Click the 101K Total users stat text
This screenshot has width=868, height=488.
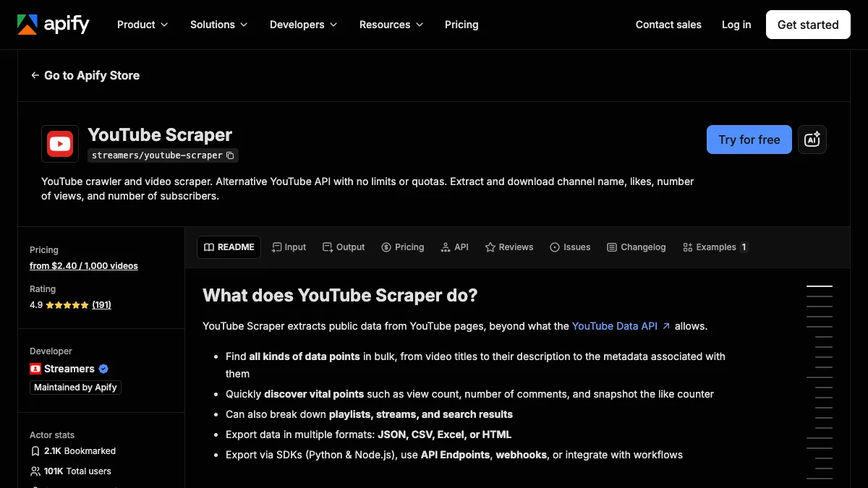[x=78, y=471]
